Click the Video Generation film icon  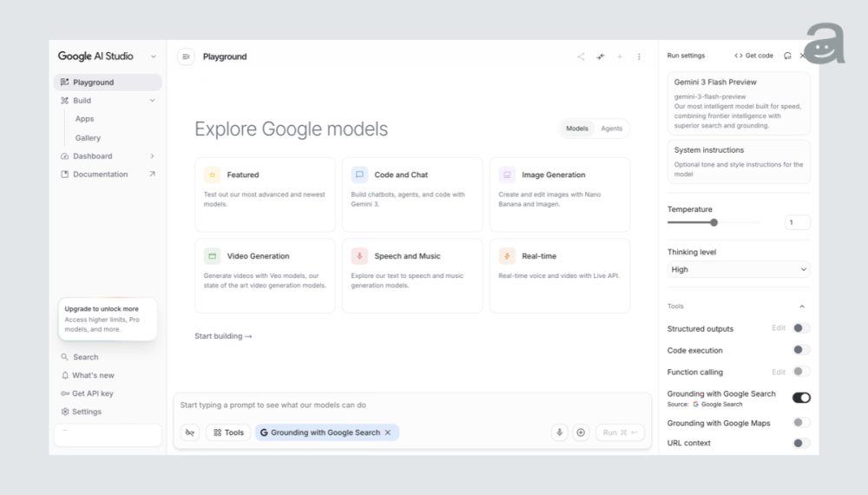[x=212, y=256]
